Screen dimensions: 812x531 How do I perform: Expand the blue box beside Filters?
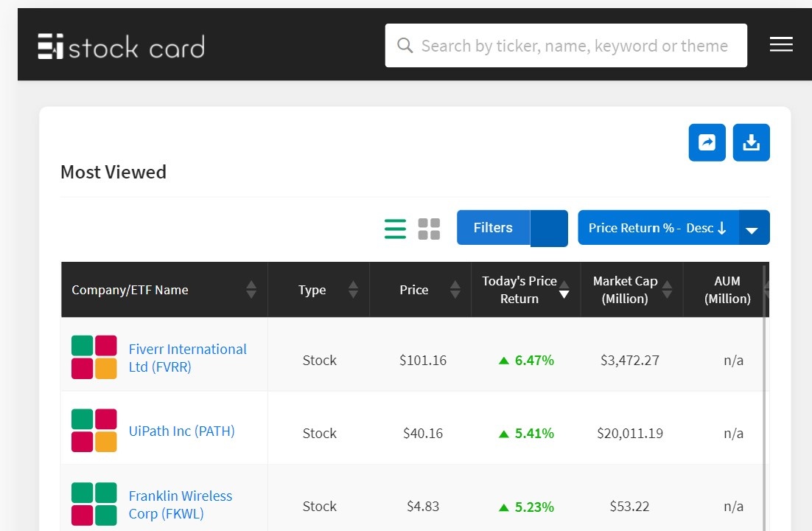pyautogui.click(x=549, y=228)
